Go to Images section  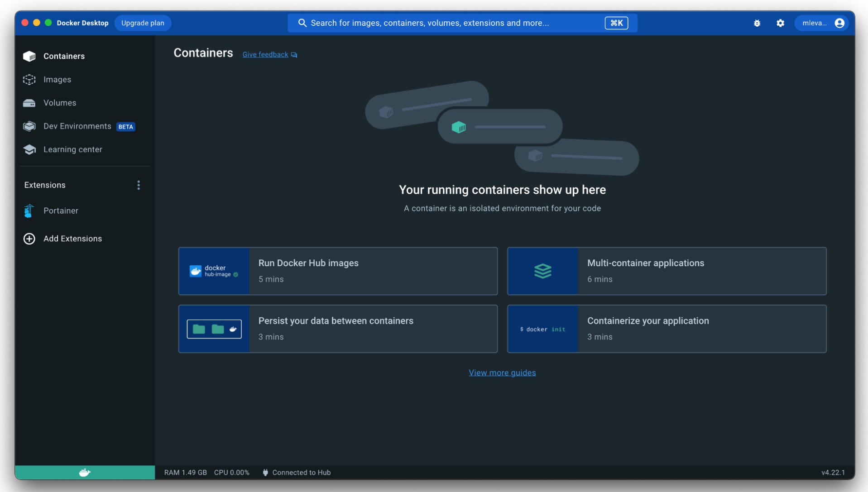point(58,80)
